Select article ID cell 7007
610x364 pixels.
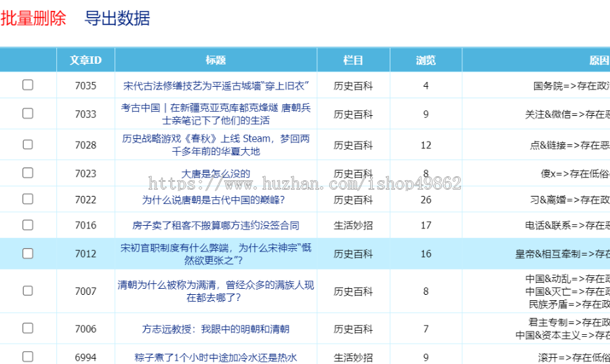coord(85,291)
